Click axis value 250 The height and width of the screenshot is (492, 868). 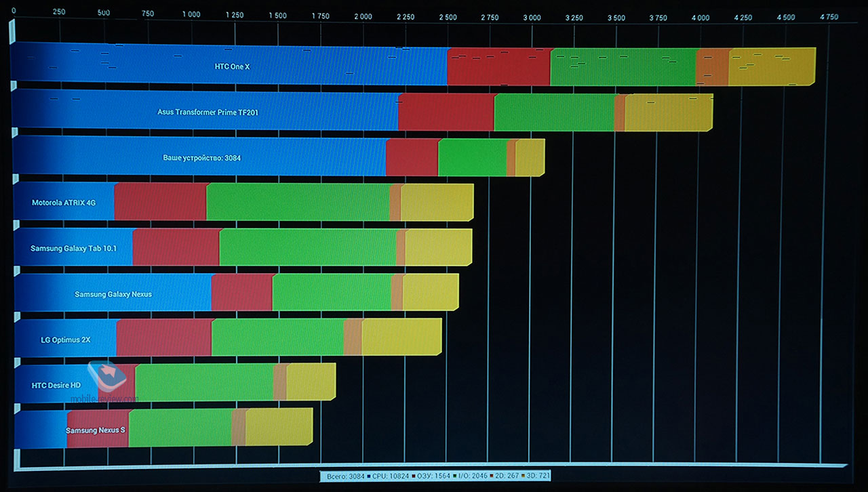click(58, 13)
